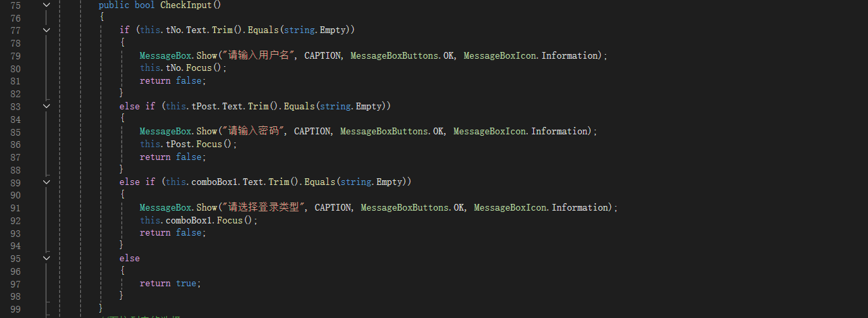Click the "请输入用户名" string literal
The image size is (868, 318).
[260, 55]
